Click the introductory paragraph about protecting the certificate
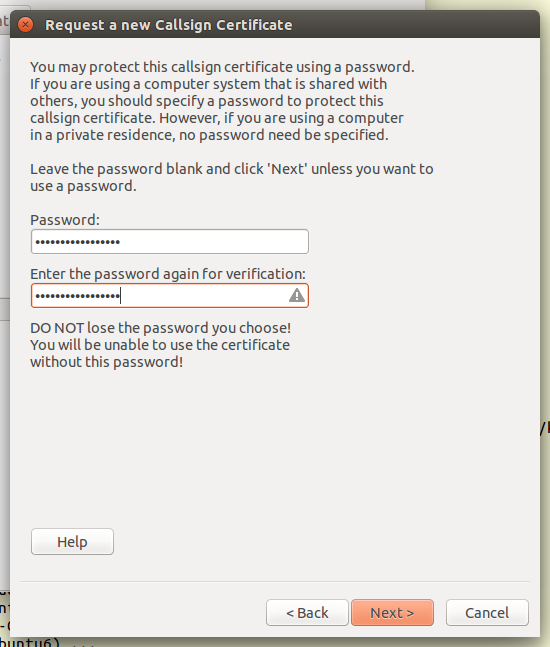The image size is (550, 647). (222, 101)
